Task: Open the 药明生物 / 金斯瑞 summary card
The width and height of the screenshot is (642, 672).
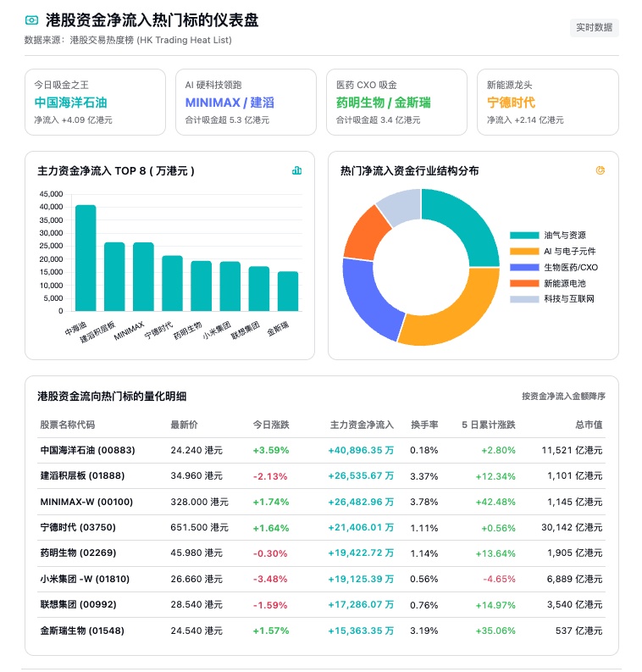Action: 396,102
